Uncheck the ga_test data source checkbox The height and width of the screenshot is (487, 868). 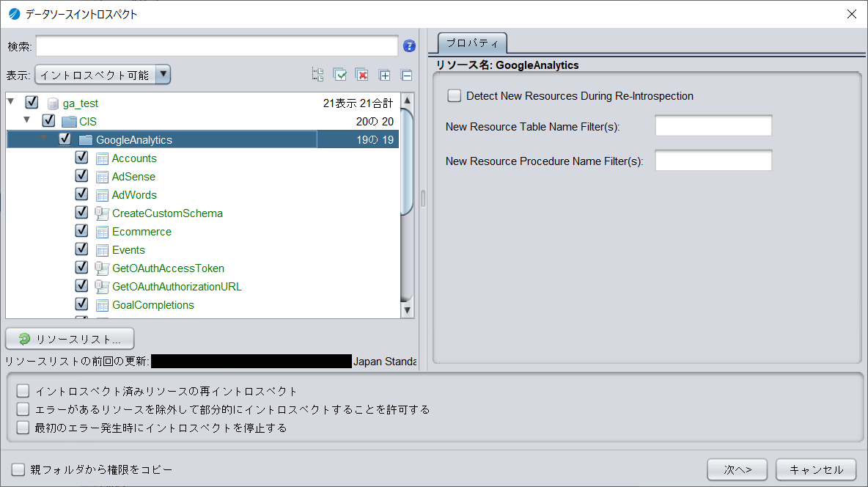click(x=32, y=103)
